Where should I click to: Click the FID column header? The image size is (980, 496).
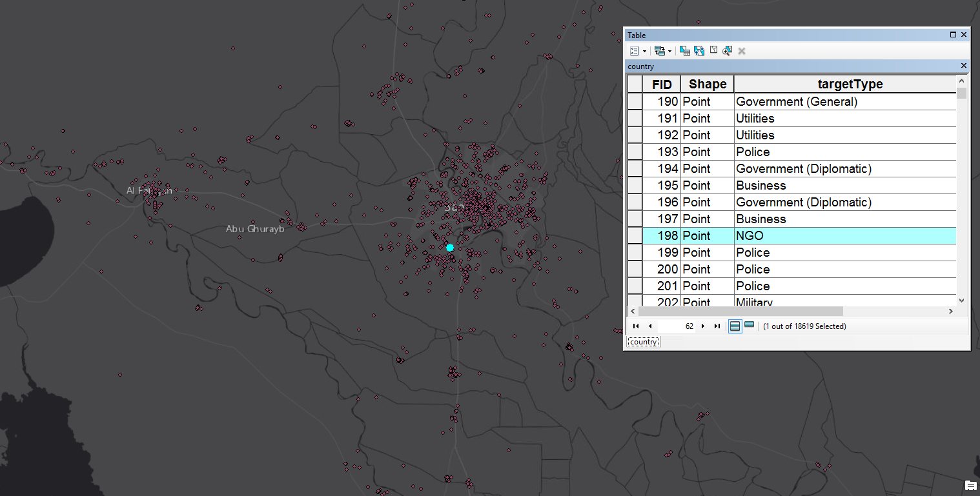[662, 84]
